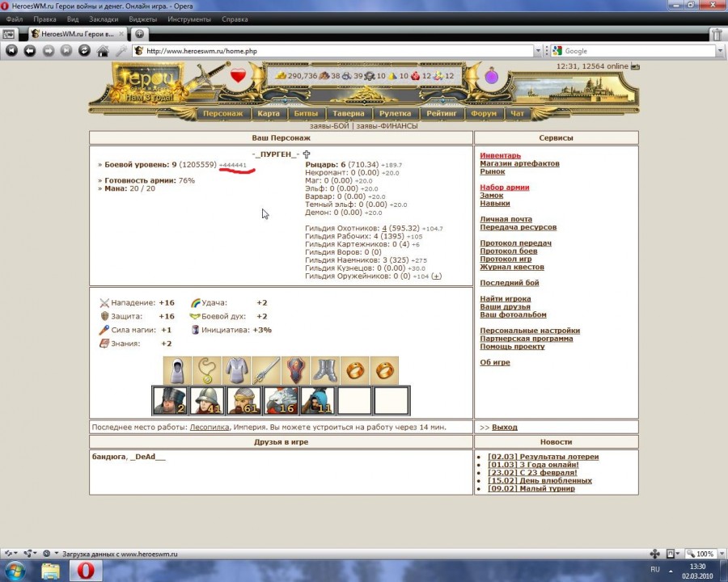Click the sword weapon artifact slot

coord(266,370)
